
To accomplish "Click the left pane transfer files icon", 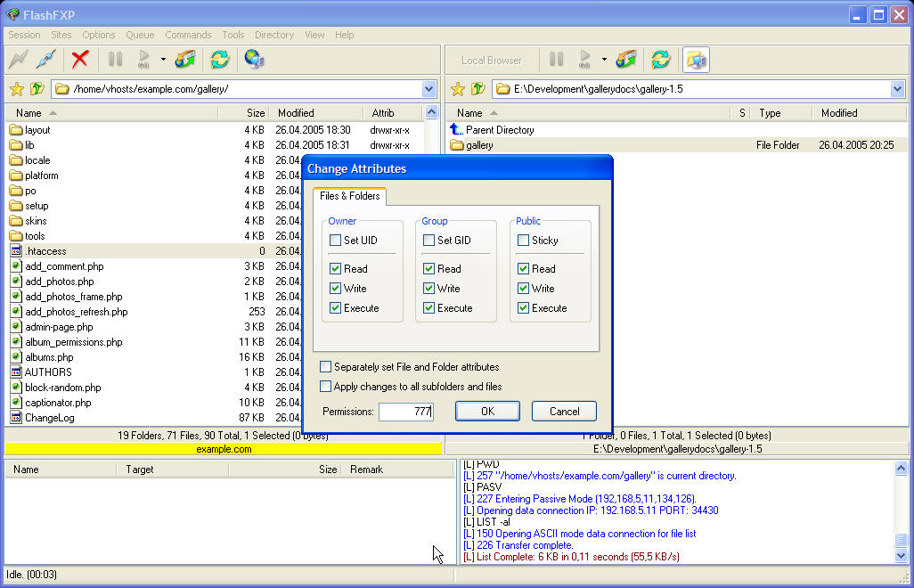I will pos(184,59).
